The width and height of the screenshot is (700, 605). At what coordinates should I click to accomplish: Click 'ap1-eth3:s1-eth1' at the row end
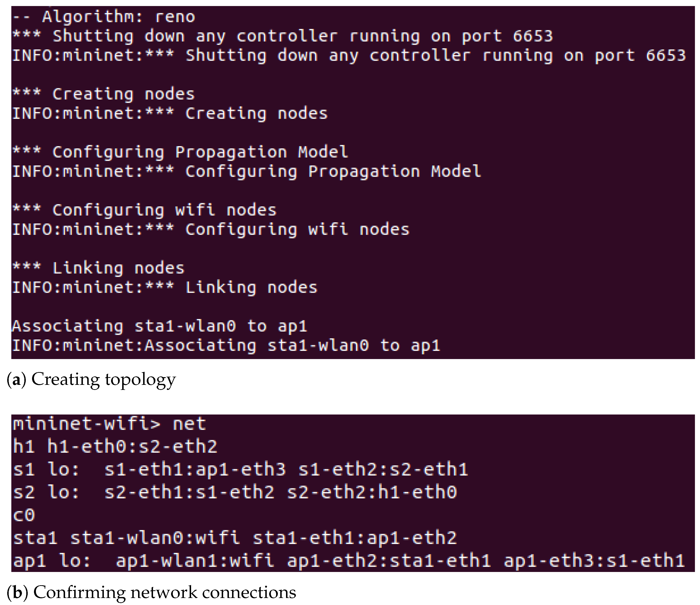(594, 561)
